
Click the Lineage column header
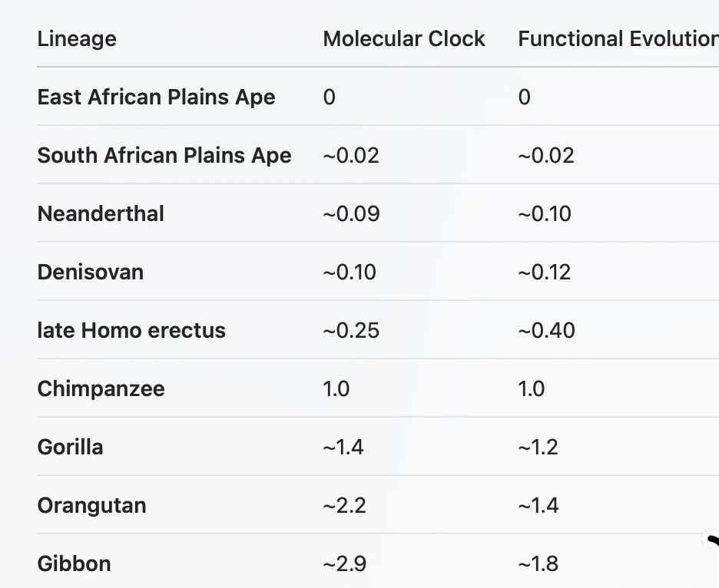pos(77,39)
